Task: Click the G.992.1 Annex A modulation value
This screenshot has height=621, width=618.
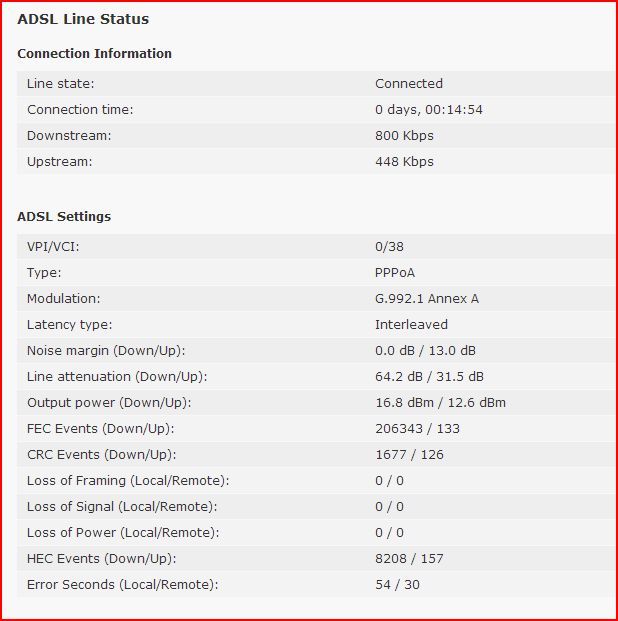Action: click(427, 299)
